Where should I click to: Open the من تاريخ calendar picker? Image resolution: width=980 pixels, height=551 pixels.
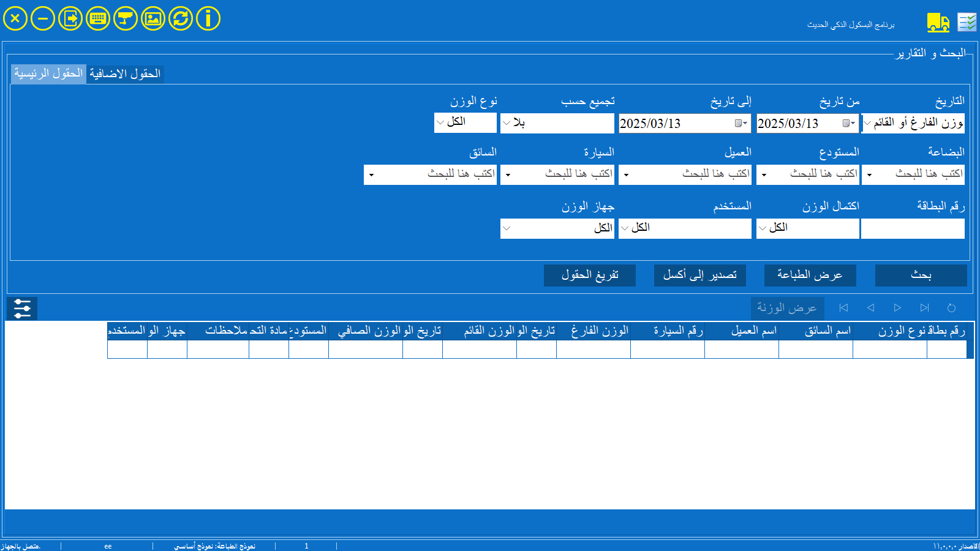848,124
